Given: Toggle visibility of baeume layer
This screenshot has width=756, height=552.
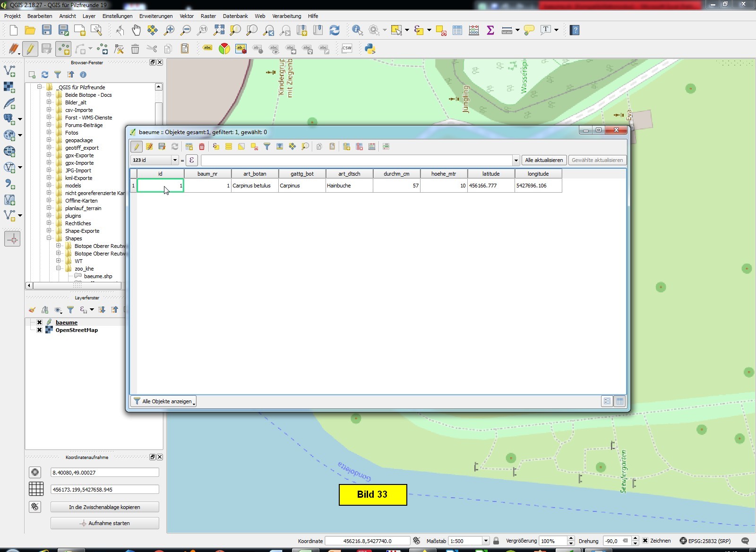Looking at the screenshot, I should pos(40,323).
